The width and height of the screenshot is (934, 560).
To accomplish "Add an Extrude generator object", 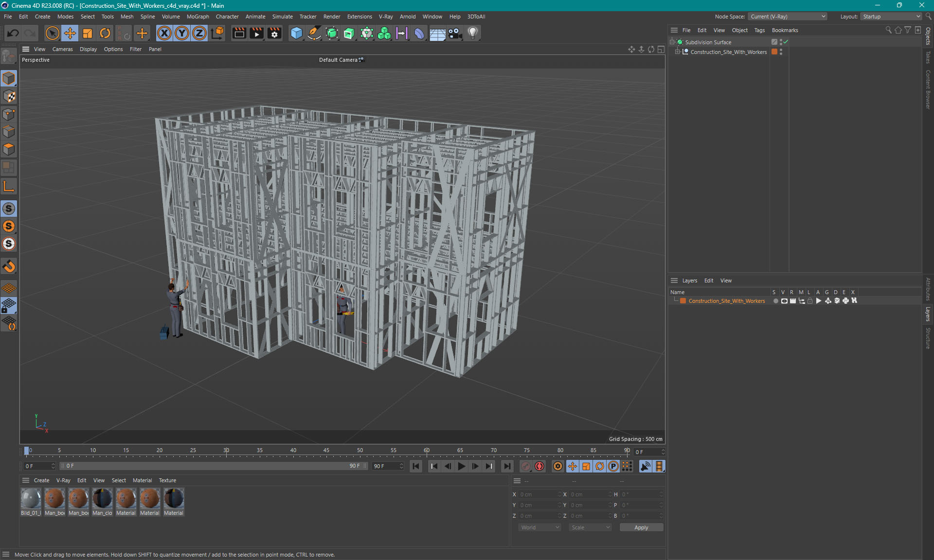I will coord(349,33).
